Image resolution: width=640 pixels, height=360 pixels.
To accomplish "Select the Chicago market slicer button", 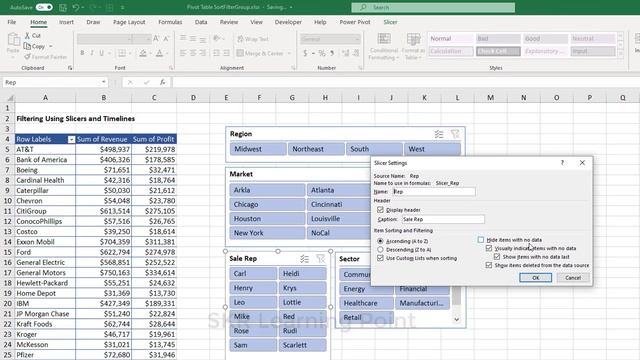I will (x=267, y=204).
